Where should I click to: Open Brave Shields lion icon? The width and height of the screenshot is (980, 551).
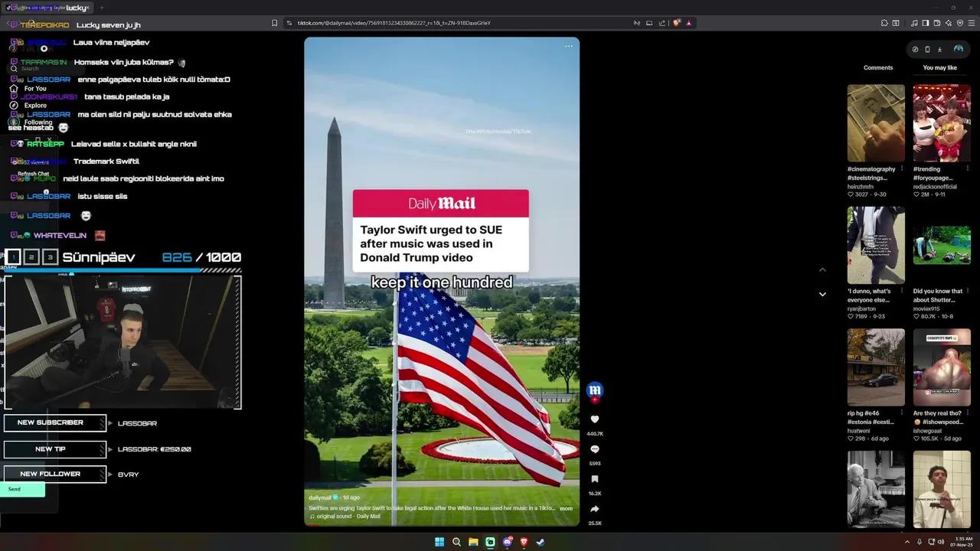tap(676, 23)
